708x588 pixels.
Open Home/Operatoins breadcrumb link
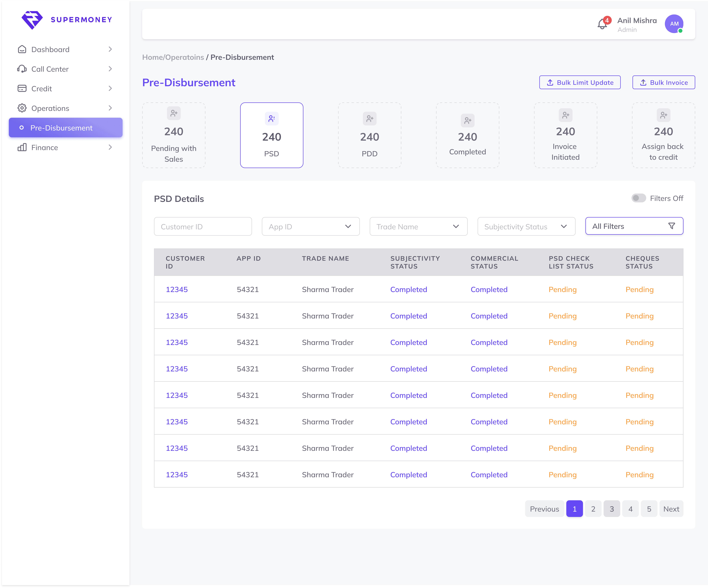173,57
